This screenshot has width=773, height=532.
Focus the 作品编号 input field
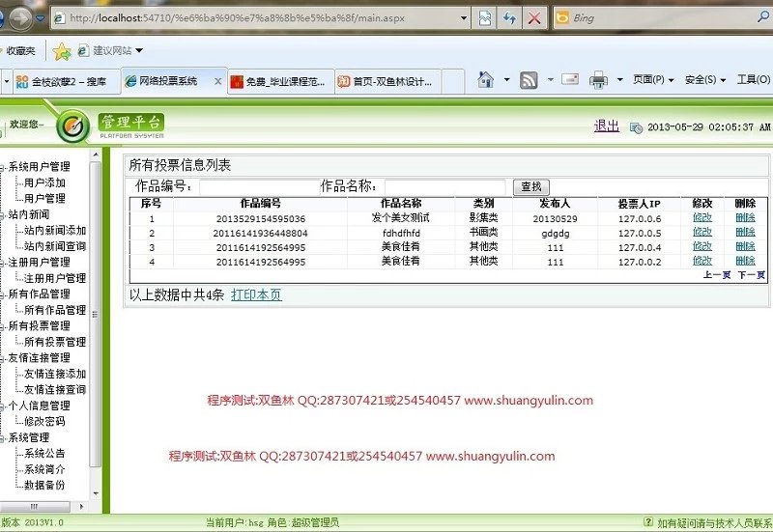click(x=259, y=187)
